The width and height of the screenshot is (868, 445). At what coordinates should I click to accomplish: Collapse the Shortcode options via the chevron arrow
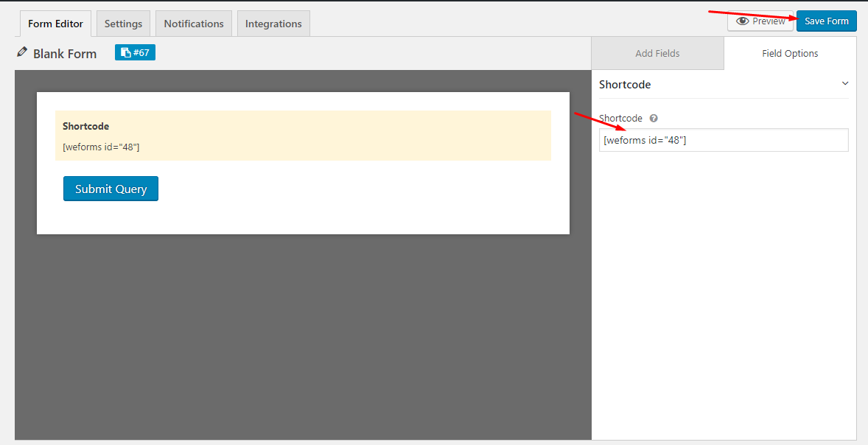tap(844, 83)
